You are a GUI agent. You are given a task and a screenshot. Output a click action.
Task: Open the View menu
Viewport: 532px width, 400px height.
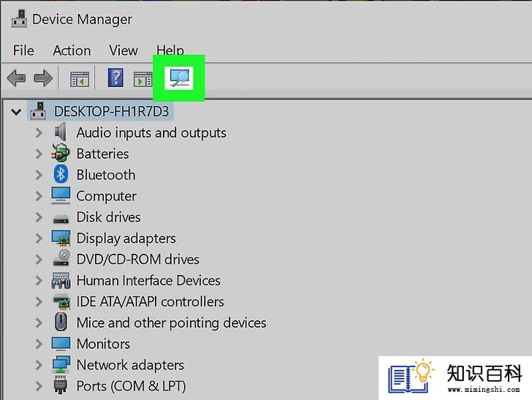click(x=123, y=50)
